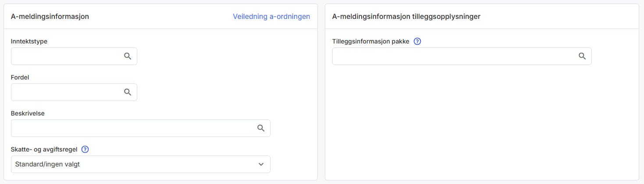Click the Beskrivelse field label
The width and height of the screenshot is (644, 184).
click(28, 113)
